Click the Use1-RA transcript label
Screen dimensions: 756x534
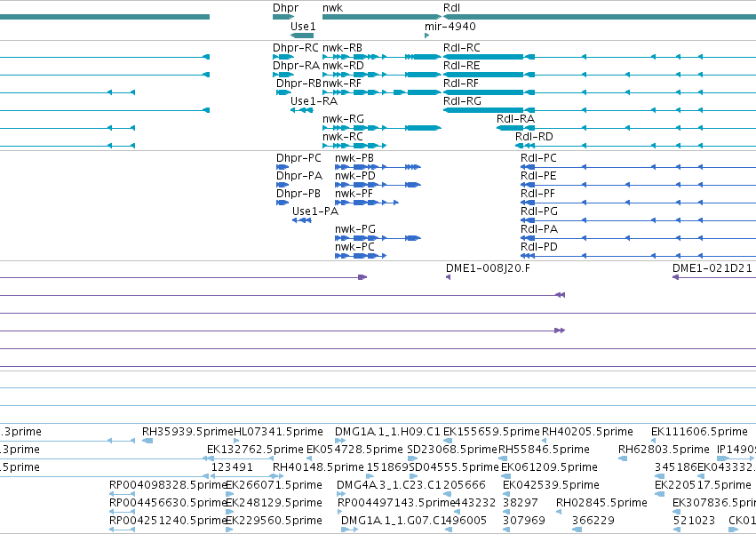click(x=314, y=101)
